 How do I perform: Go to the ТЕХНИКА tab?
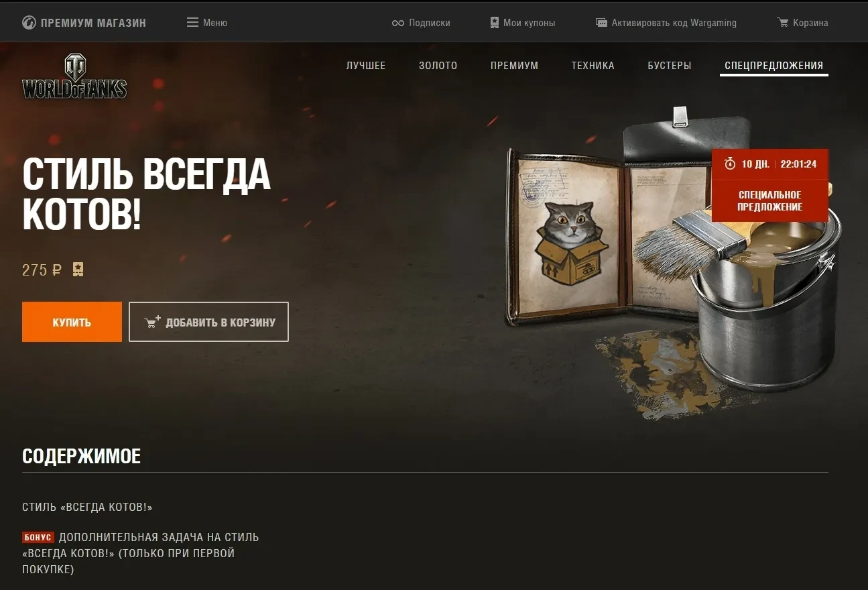click(x=593, y=66)
